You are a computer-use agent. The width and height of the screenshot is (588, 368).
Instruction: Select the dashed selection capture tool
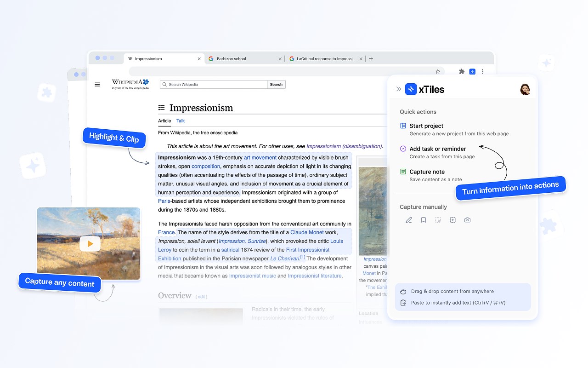(x=438, y=220)
